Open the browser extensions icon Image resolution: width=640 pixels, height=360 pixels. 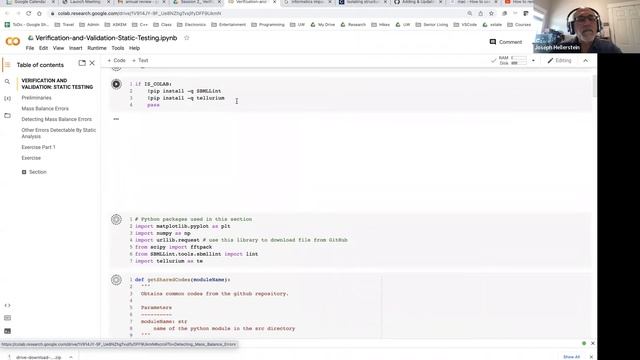504,13
